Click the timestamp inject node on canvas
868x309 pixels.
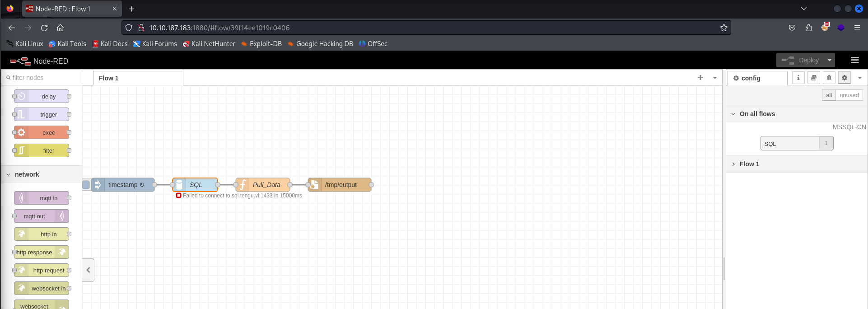coord(123,185)
